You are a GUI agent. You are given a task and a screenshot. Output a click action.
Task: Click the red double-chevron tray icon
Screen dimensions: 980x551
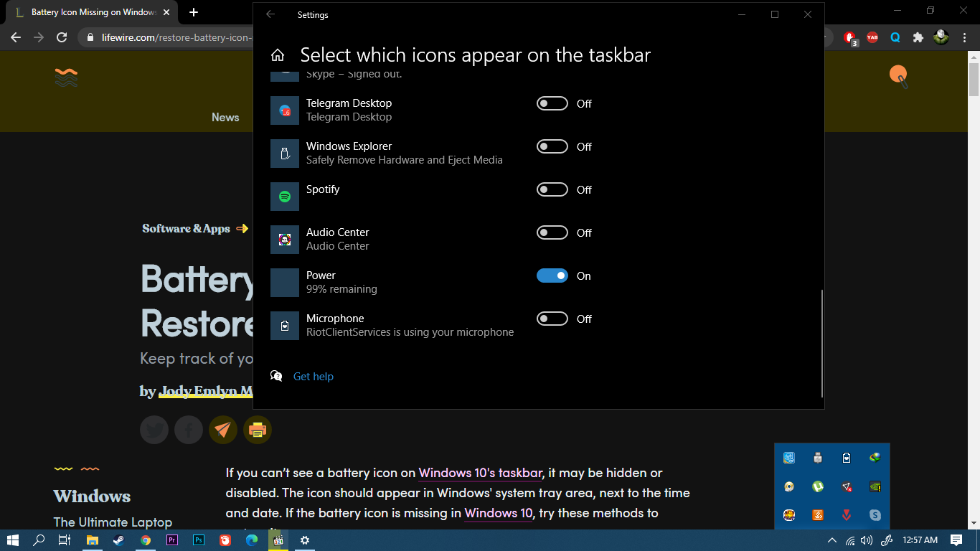(847, 515)
